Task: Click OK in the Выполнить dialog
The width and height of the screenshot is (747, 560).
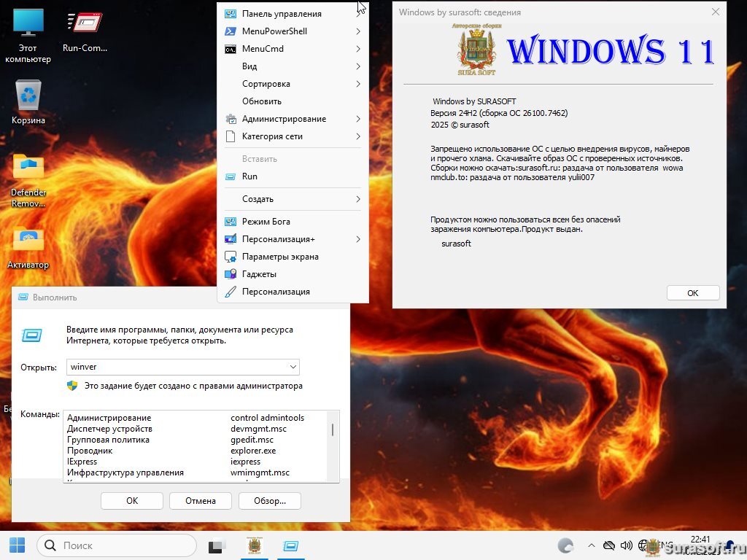Action: [132, 501]
